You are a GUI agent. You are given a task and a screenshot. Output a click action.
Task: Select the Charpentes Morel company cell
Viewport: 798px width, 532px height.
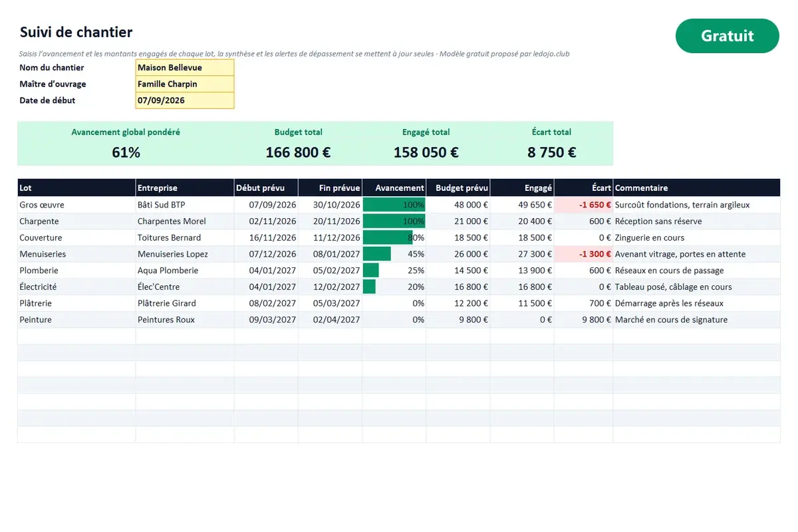point(185,221)
